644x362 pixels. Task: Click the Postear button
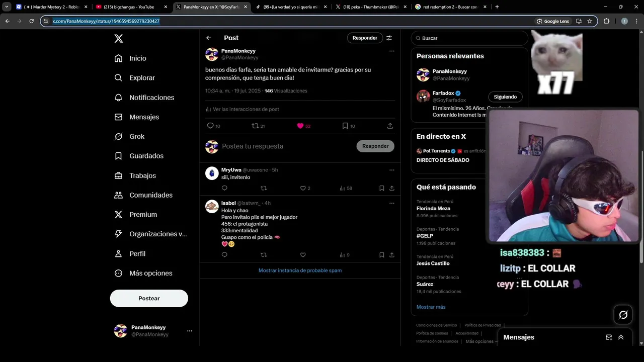click(x=149, y=298)
